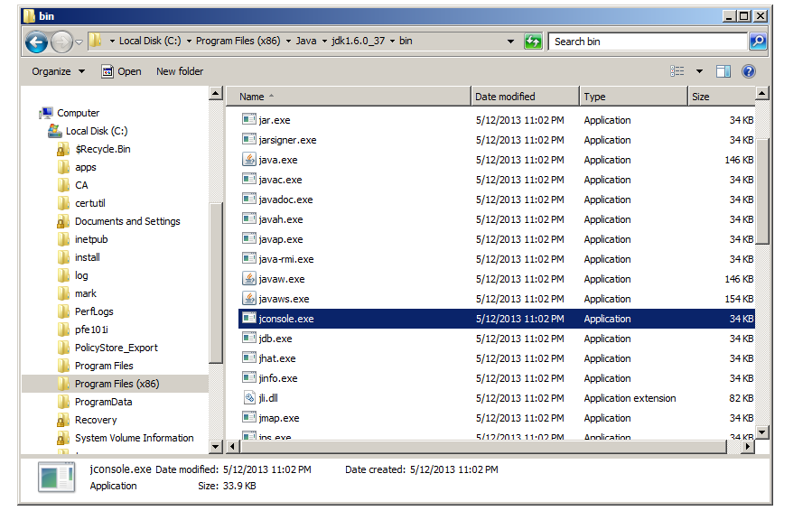
Task: Click navigation pane scroll down arrow
Action: [x=216, y=446]
